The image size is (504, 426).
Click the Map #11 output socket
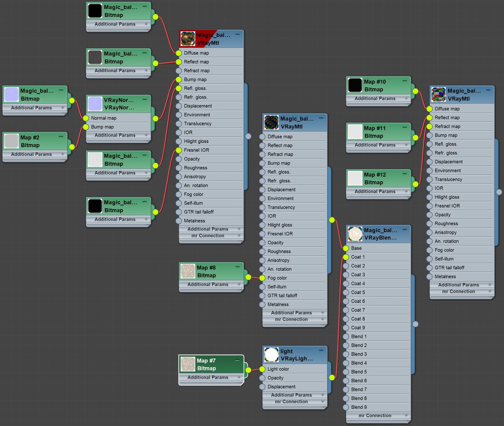(415, 138)
